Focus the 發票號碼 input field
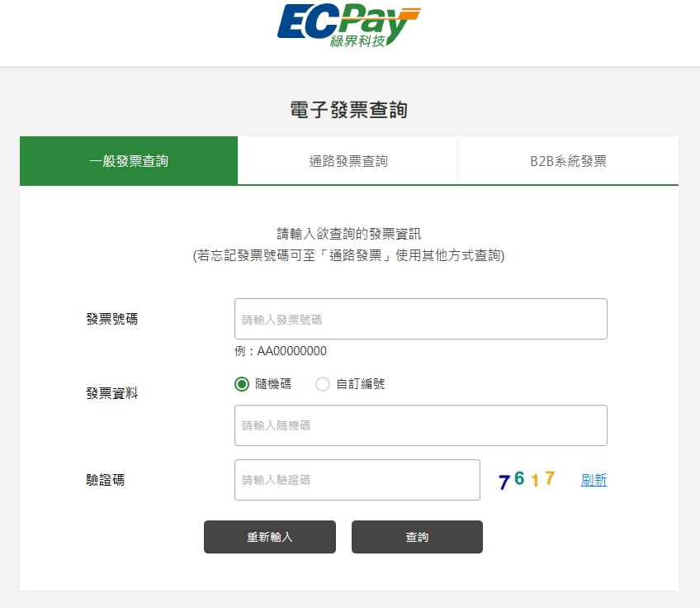The height and width of the screenshot is (608, 700). click(x=420, y=319)
